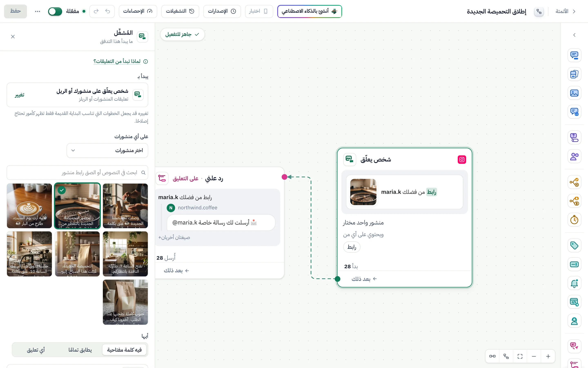
Task: Add the cards block from sidebar
Action: pyautogui.click(x=574, y=74)
